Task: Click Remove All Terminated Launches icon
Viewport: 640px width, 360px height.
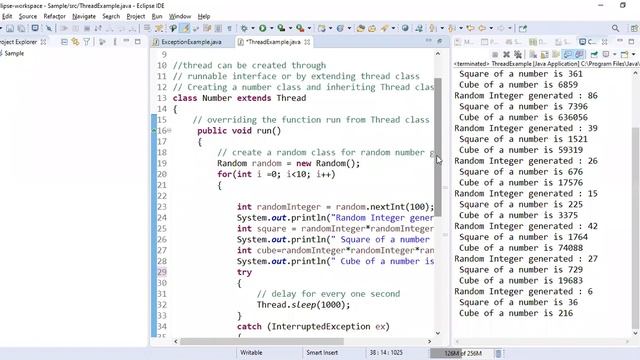Action: (x=518, y=54)
